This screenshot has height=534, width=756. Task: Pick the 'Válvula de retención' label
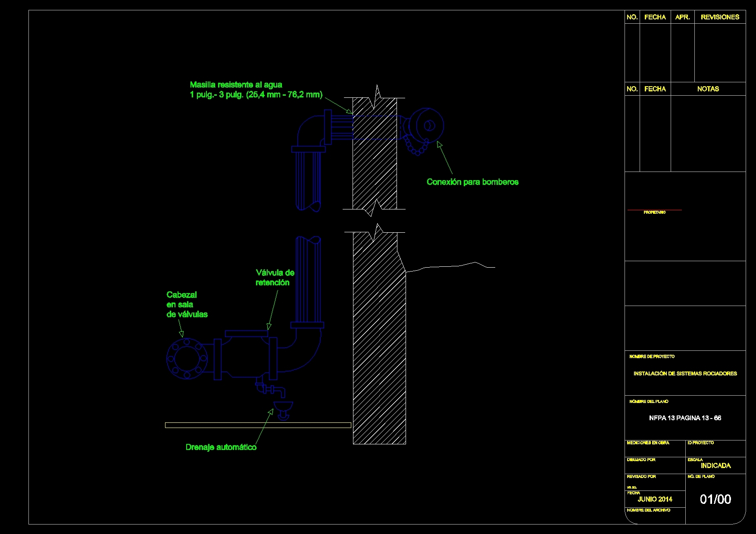point(275,278)
